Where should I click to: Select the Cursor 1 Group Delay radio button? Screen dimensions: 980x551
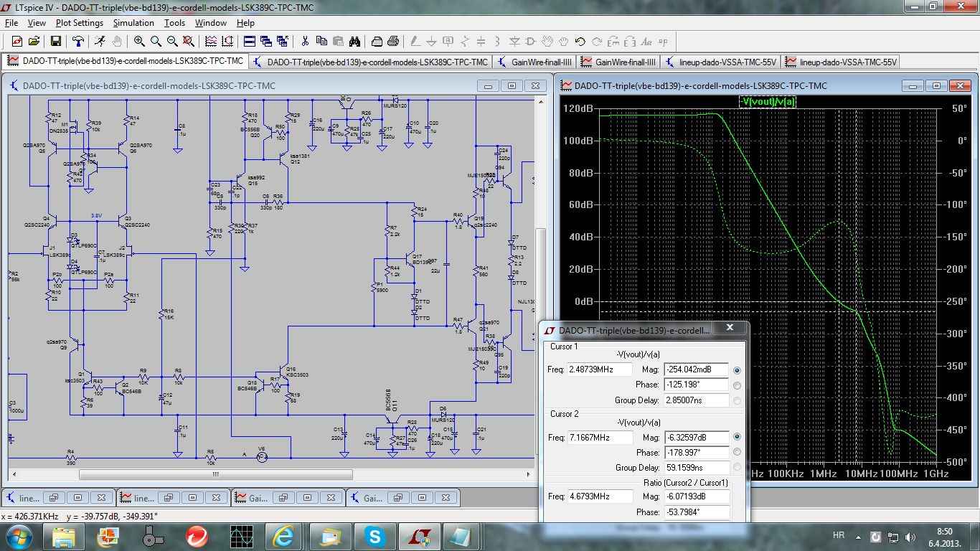pyautogui.click(x=738, y=400)
